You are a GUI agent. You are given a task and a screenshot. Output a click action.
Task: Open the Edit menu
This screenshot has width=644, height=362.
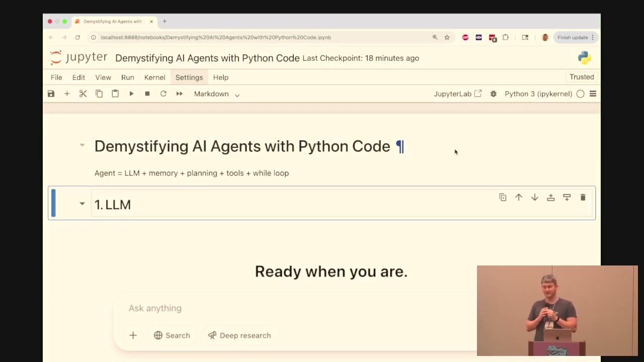click(78, 77)
